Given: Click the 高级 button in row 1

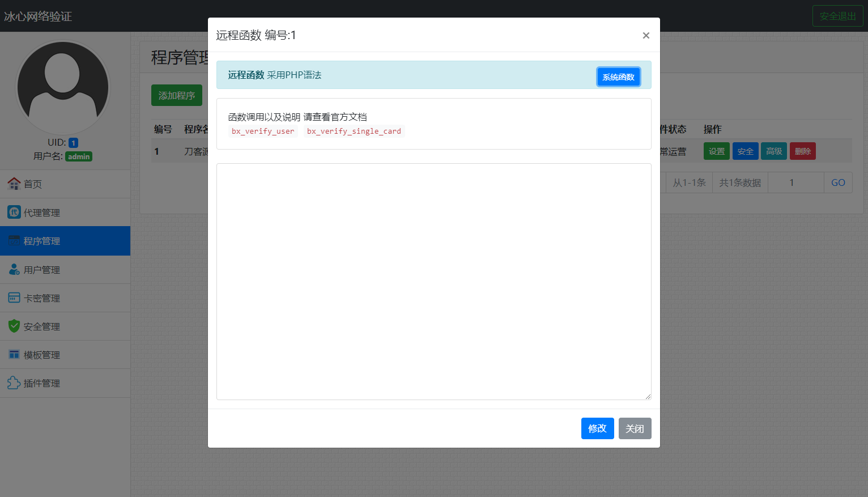Looking at the screenshot, I should [x=774, y=151].
